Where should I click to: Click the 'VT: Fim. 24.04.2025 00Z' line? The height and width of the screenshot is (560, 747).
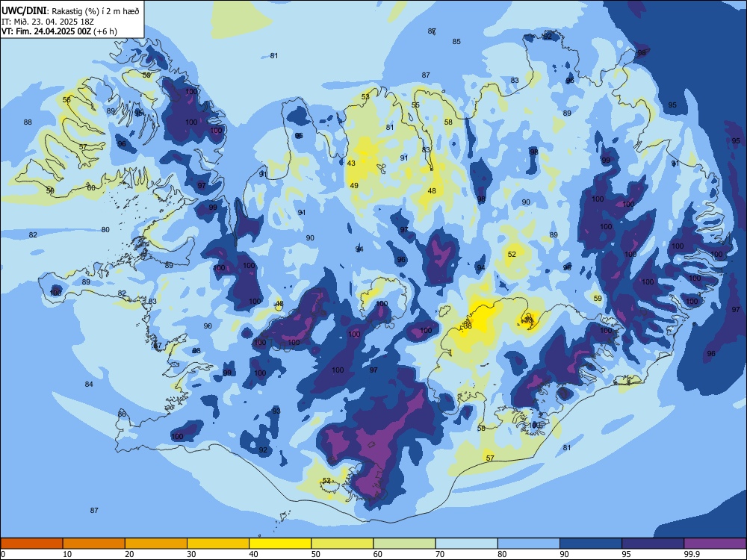[x=47, y=31]
